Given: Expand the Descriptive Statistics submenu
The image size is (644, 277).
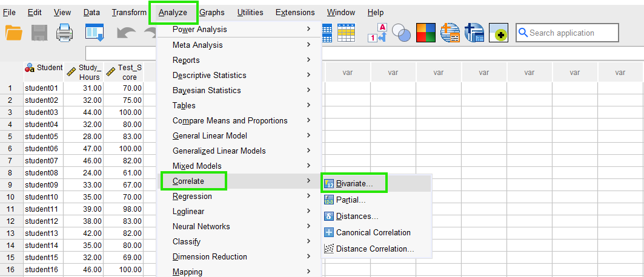Looking at the screenshot, I should pos(209,75).
